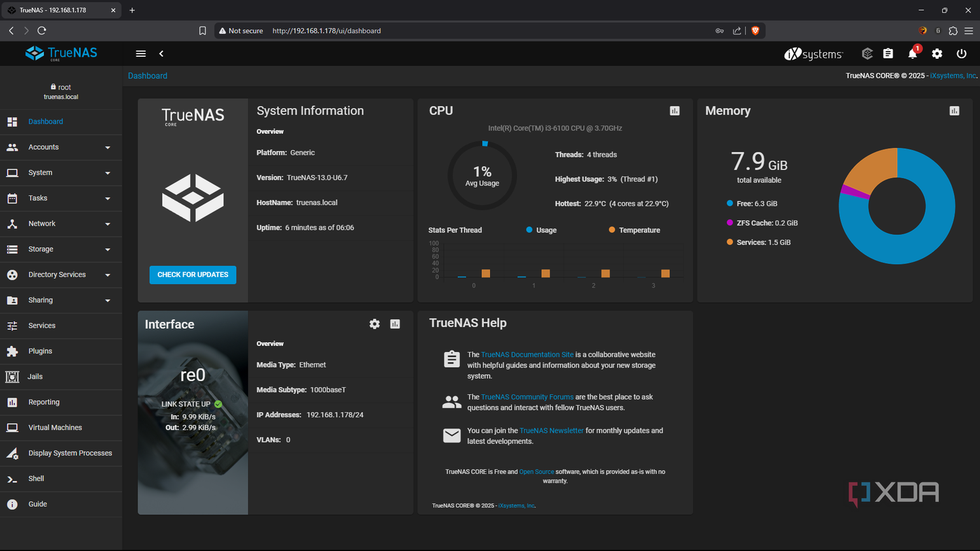Click the 'LINK STATE UP' status text
The image size is (980, 551).
tap(186, 404)
